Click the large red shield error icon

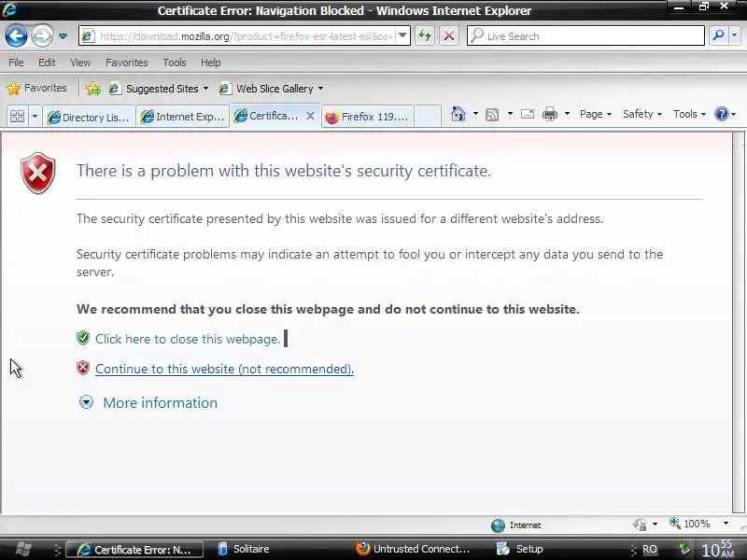38,174
